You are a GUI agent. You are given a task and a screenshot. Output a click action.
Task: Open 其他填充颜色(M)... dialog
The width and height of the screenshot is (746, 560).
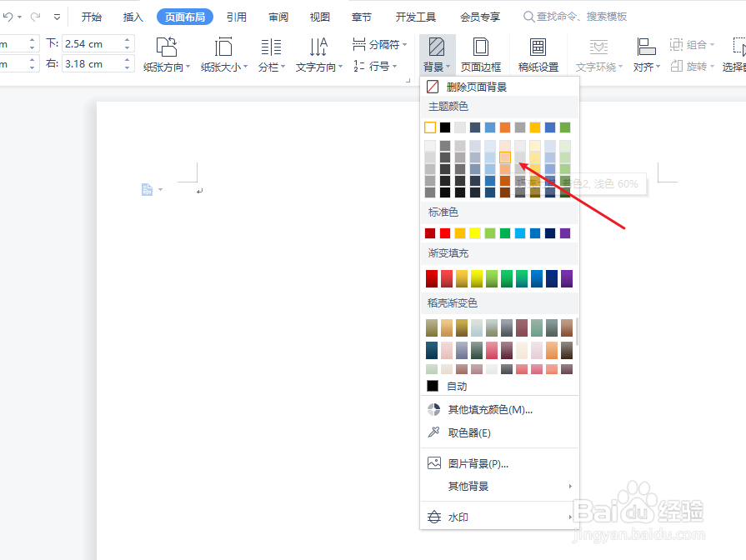[499, 410]
